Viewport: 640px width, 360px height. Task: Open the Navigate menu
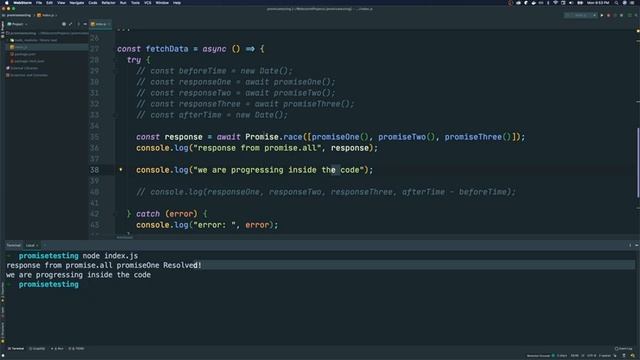coord(77,3)
